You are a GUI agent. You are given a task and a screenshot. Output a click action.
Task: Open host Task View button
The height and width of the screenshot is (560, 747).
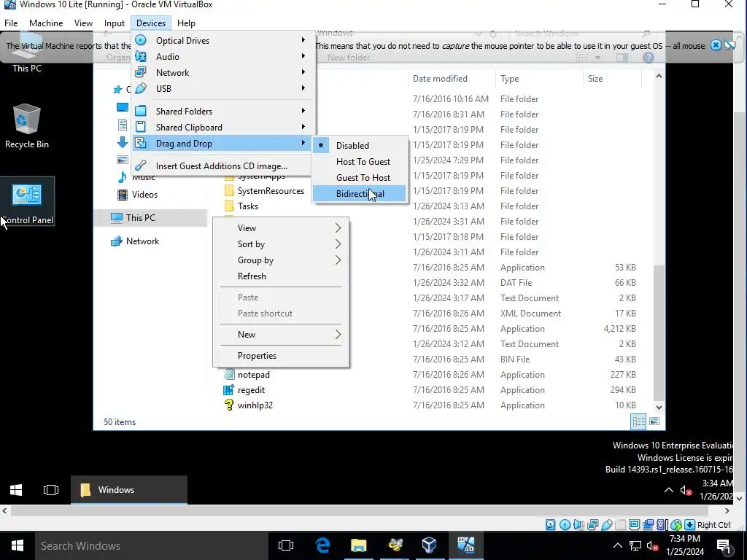coord(286,545)
